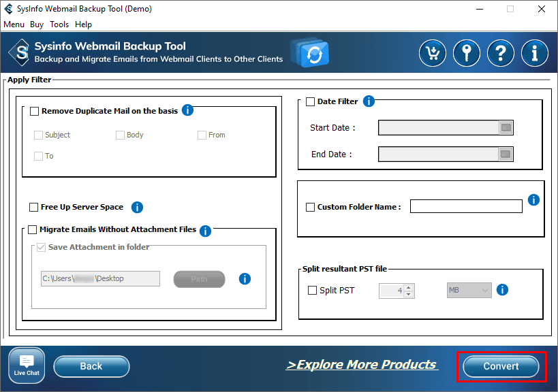The width and height of the screenshot is (558, 392).
Task: Check the Custom Folder Name option
Action: [x=310, y=207]
